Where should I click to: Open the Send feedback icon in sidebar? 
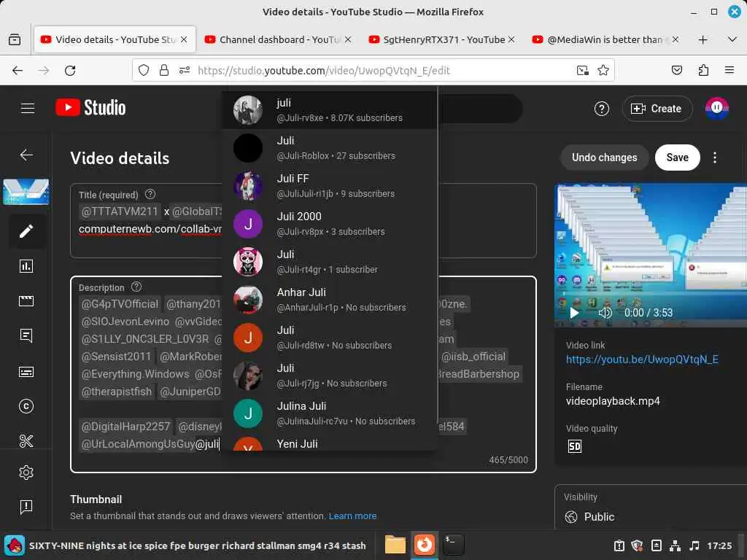coord(26,506)
